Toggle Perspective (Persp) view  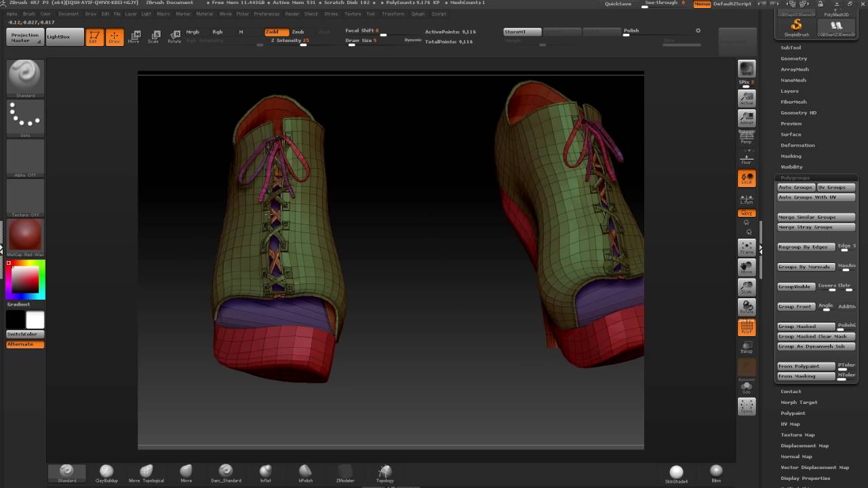tap(747, 138)
